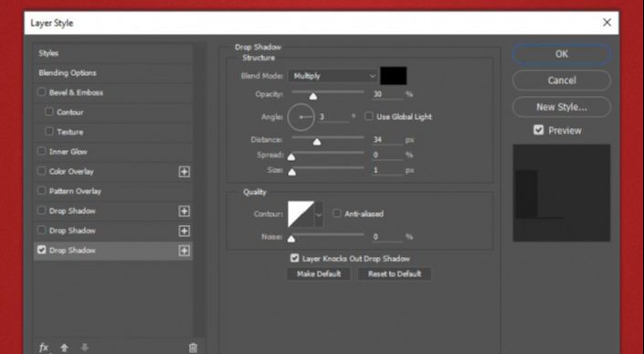Toggle the Anti-aliased checkbox

pos(337,213)
